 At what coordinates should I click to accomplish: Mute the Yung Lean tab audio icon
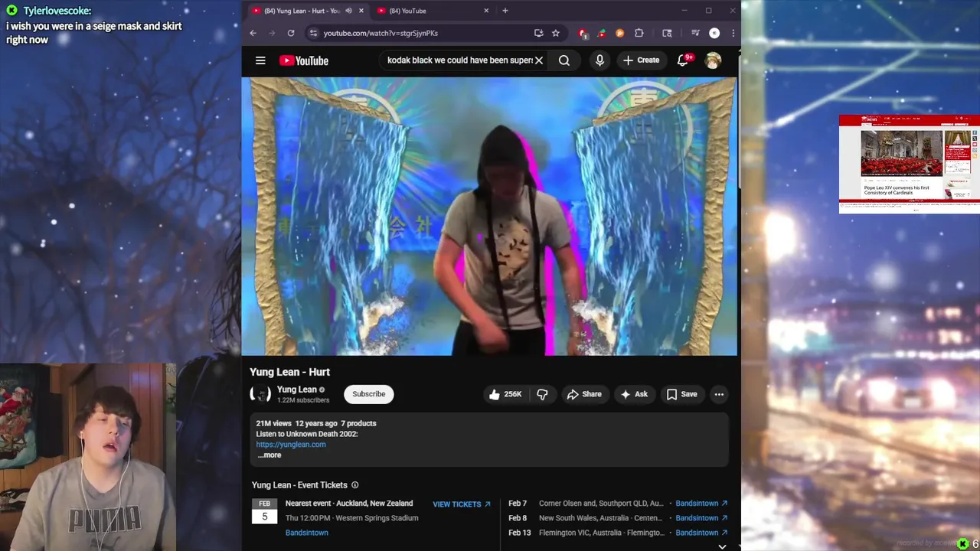click(348, 11)
